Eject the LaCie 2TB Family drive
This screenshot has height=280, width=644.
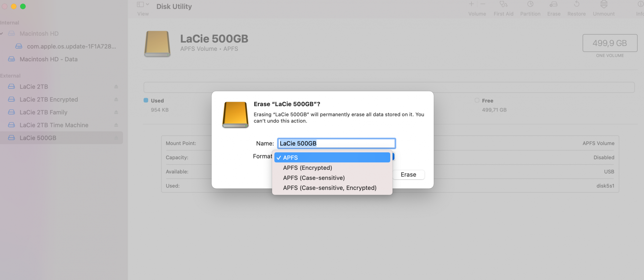[x=116, y=112]
